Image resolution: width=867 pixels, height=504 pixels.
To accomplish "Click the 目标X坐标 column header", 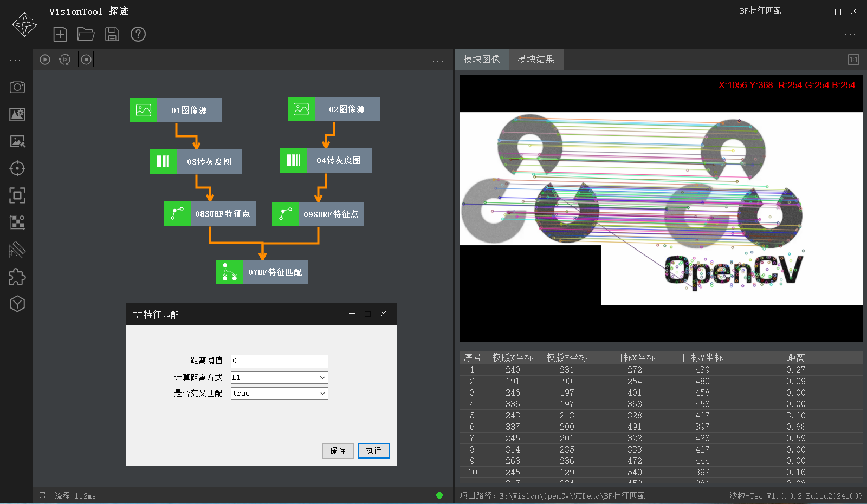I will (635, 357).
